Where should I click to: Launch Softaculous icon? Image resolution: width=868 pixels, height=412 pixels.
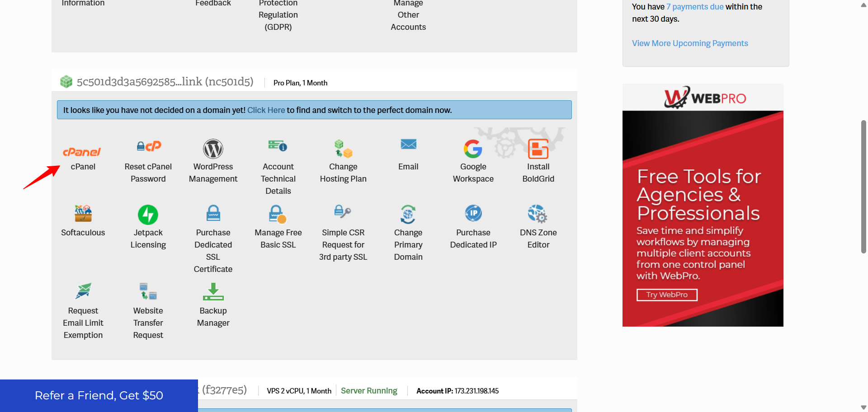coord(83,213)
